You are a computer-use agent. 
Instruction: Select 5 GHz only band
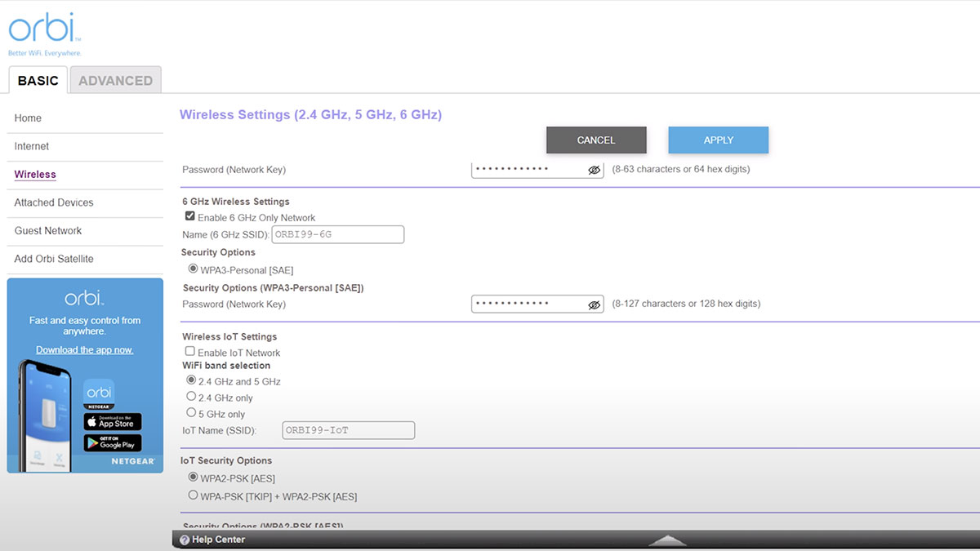[x=191, y=413]
